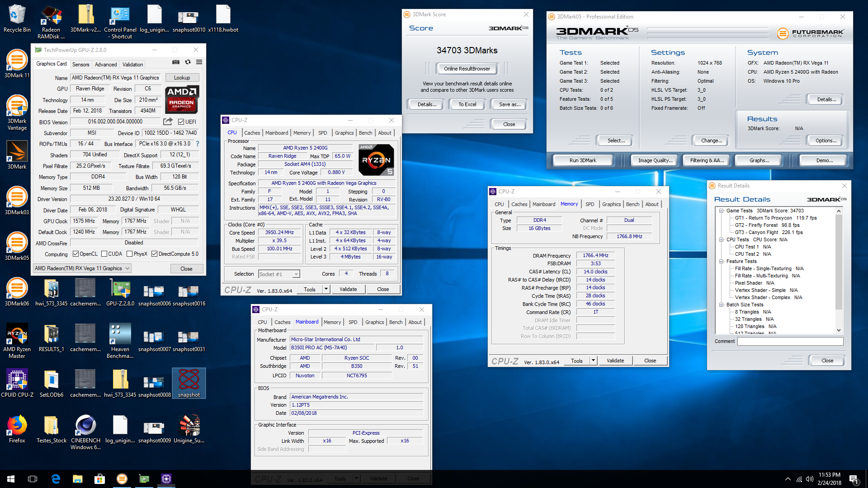Collapse CPU Tests tree node in Result Details
868x488 pixels.
(x=721, y=239)
